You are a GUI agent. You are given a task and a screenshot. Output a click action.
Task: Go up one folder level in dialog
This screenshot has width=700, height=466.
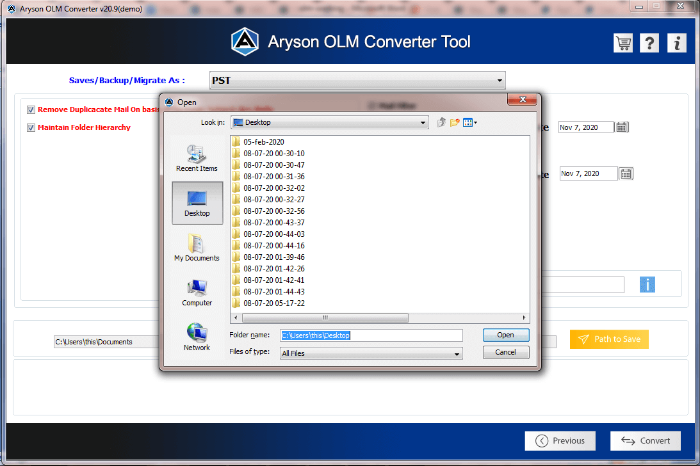(x=441, y=122)
